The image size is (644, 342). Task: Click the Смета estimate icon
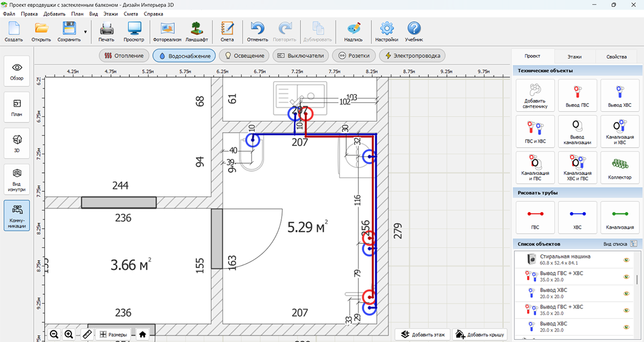point(227,32)
